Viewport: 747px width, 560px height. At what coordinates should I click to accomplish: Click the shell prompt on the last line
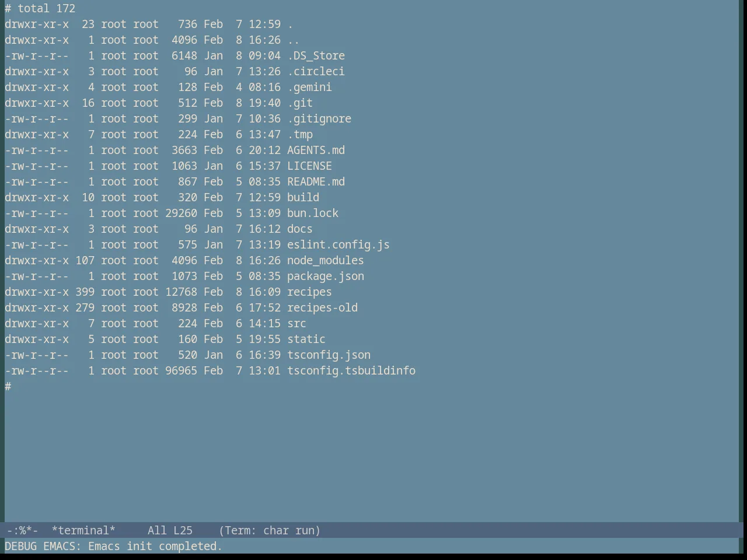click(x=8, y=386)
